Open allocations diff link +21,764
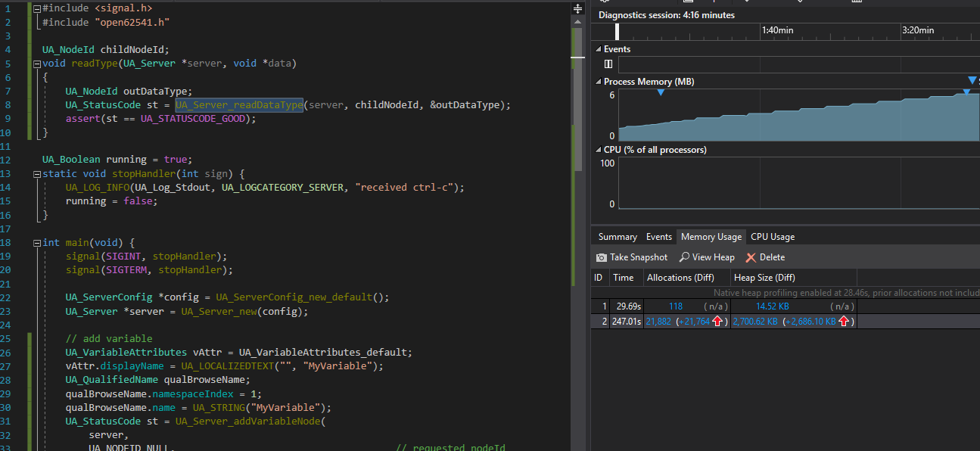The image size is (980, 451). (x=694, y=322)
